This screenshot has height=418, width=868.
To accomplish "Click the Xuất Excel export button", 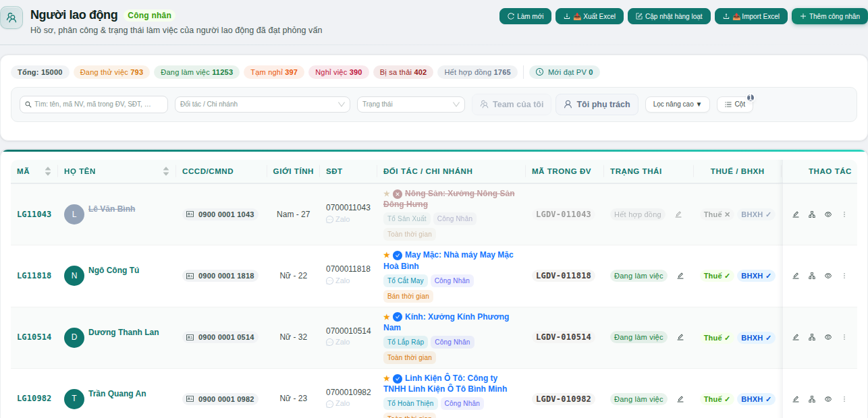I will [x=589, y=16].
